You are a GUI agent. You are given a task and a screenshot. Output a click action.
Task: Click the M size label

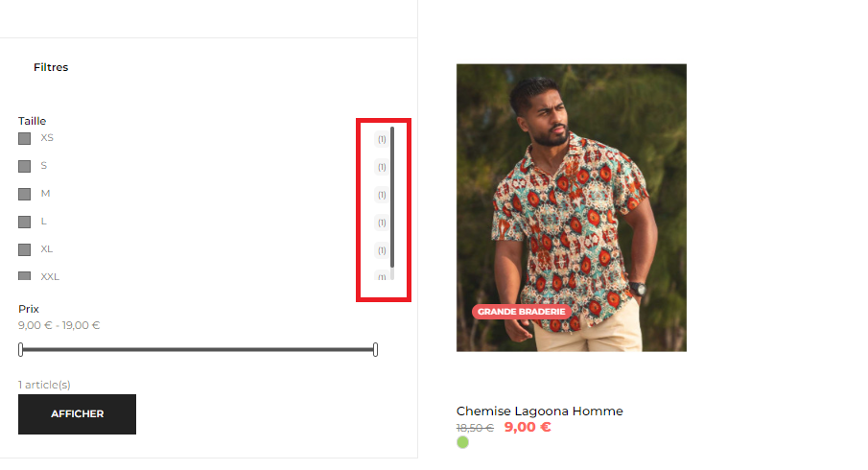point(45,193)
